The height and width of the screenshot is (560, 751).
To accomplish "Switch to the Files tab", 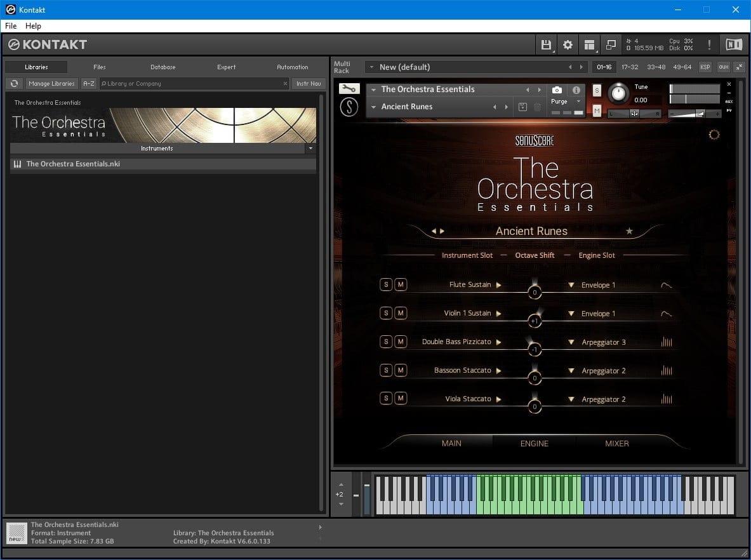I will point(100,67).
